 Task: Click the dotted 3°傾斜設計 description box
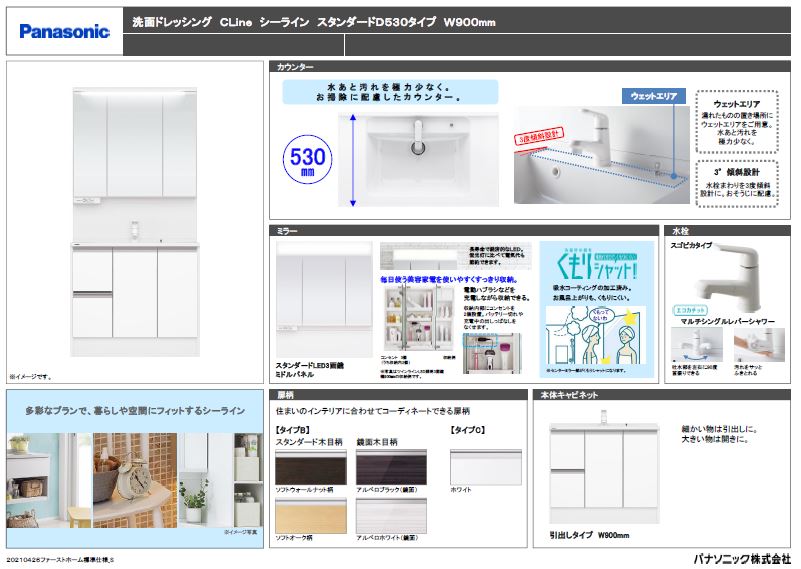(737, 183)
